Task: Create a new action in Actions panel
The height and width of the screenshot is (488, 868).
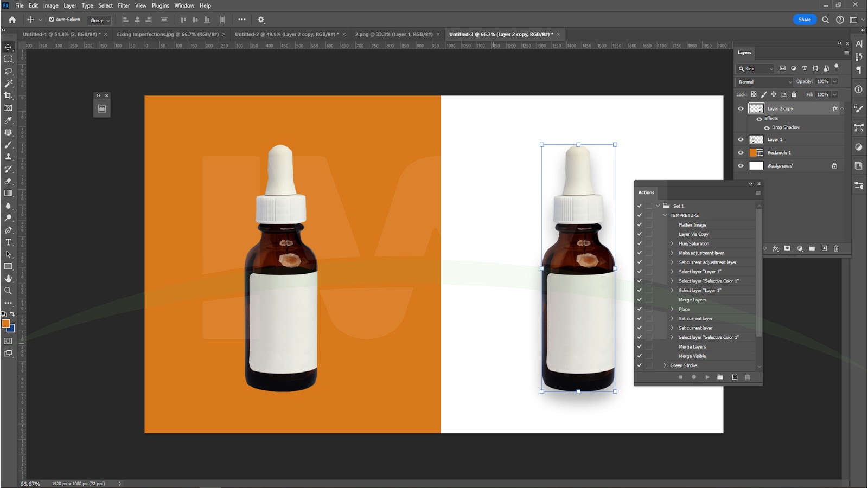Action: coord(735,377)
